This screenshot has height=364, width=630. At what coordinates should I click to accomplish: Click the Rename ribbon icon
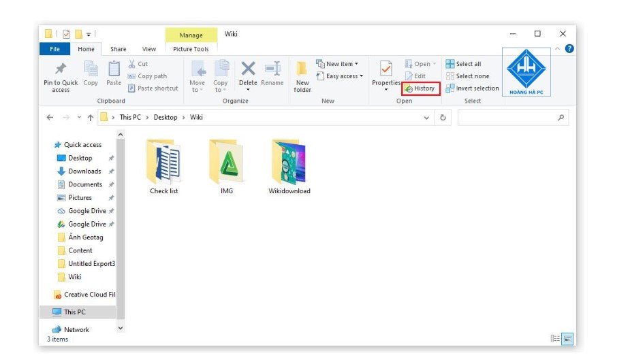272,73
